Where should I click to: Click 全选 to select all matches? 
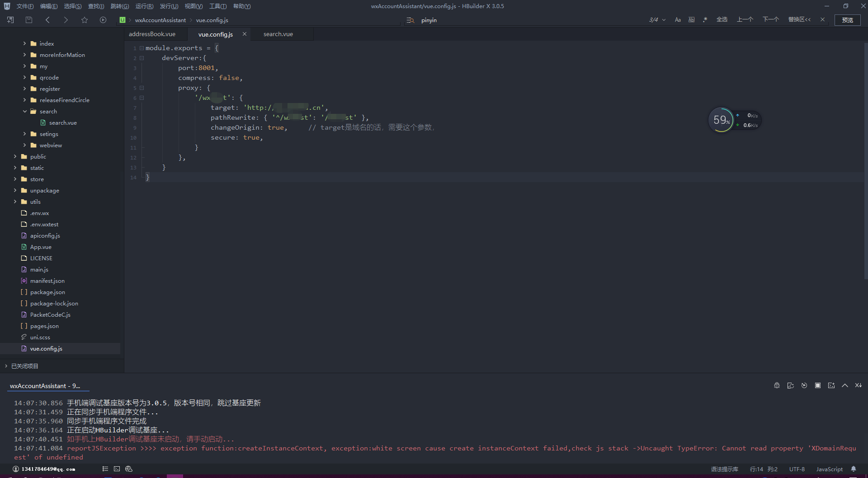pos(722,19)
